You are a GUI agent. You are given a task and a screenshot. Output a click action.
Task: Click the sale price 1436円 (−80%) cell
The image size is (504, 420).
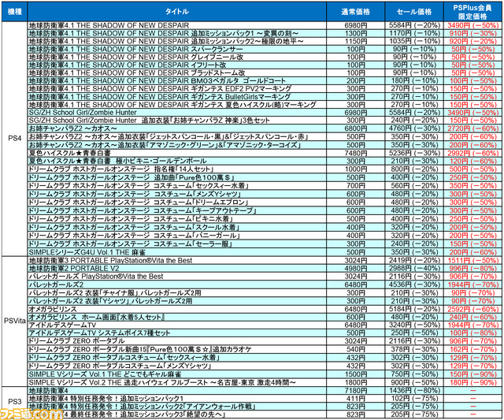414,391
